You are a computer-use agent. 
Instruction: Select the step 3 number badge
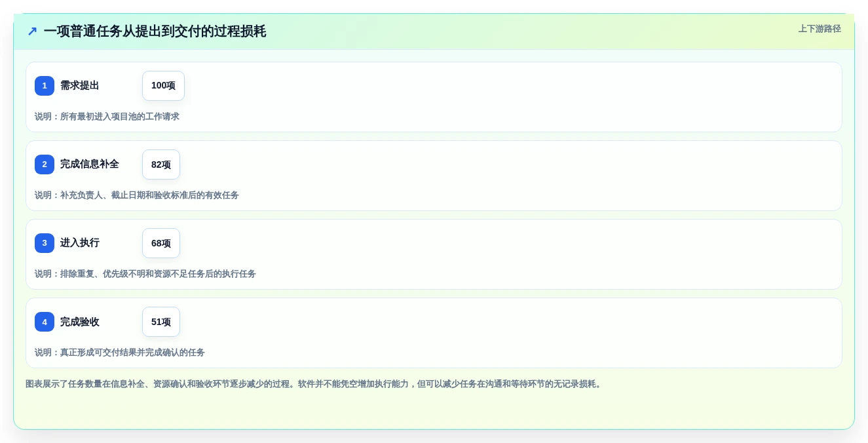[x=45, y=243]
